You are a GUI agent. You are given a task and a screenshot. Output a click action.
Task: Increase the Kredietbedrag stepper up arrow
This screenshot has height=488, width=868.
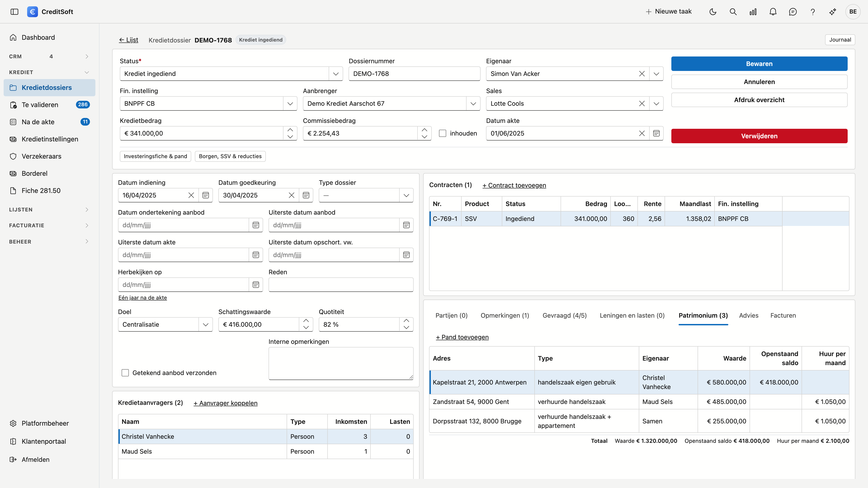coord(290,130)
